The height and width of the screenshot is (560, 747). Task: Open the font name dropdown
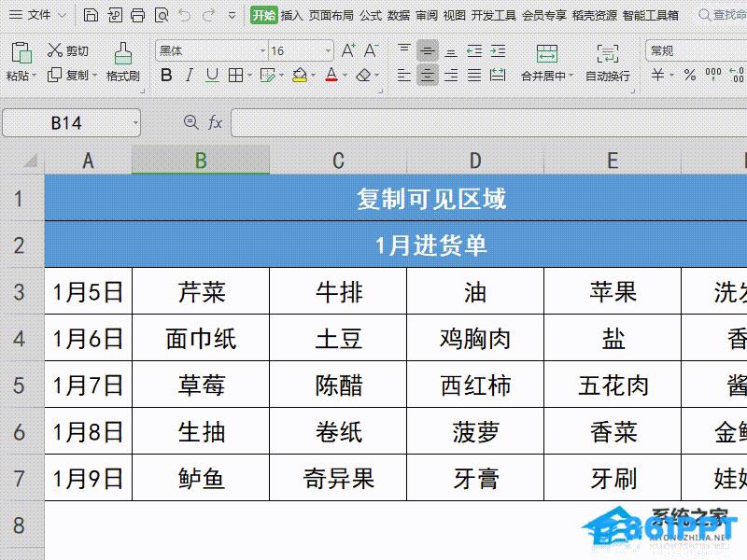pos(262,50)
